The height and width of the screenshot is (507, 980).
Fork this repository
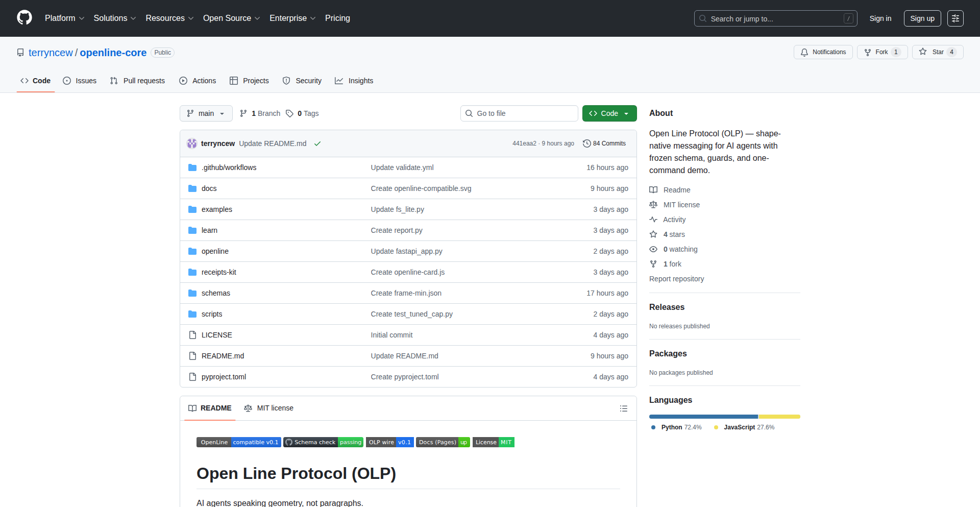coord(882,52)
